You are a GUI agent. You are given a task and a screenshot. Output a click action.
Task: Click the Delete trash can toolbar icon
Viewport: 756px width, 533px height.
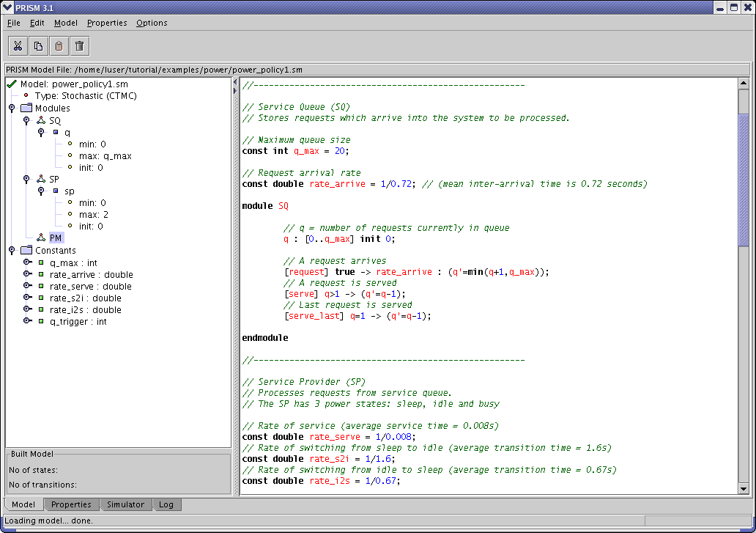pyautogui.click(x=80, y=46)
